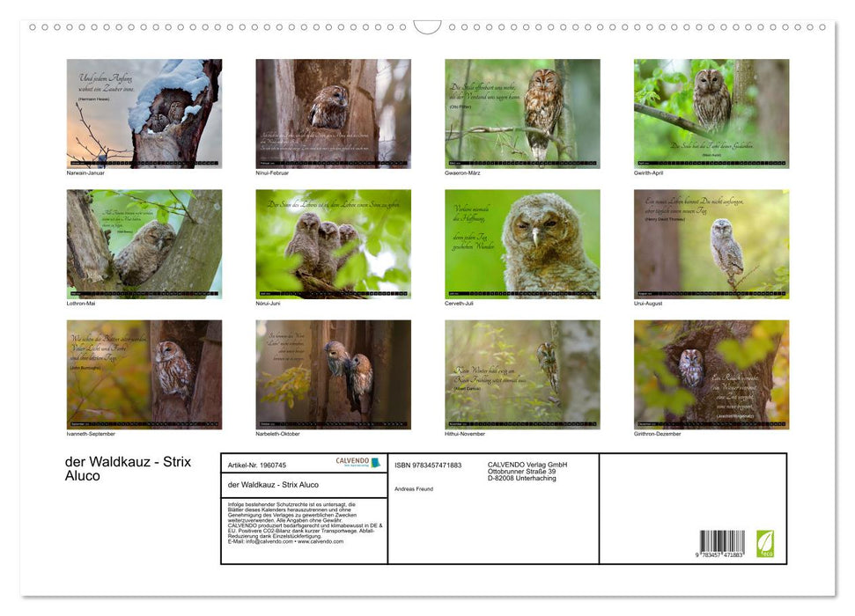
Task: Open the Gwaeron-März calendar page
Action: (x=522, y=114)
